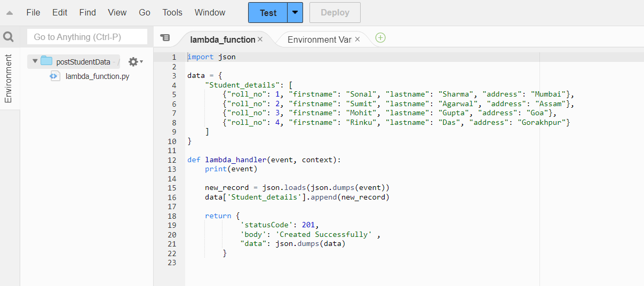Click the address "Goa" in the code

pyautogui.click(x=538, y=113)
